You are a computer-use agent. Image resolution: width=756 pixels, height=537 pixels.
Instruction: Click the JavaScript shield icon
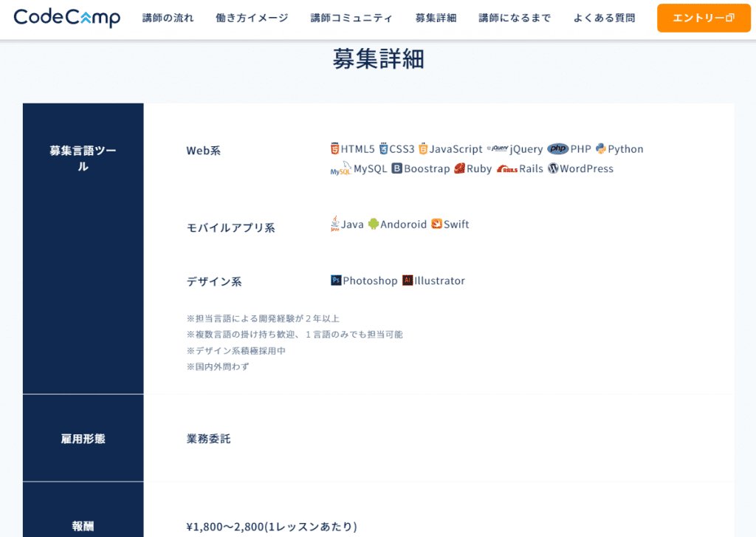pos(423,148)
